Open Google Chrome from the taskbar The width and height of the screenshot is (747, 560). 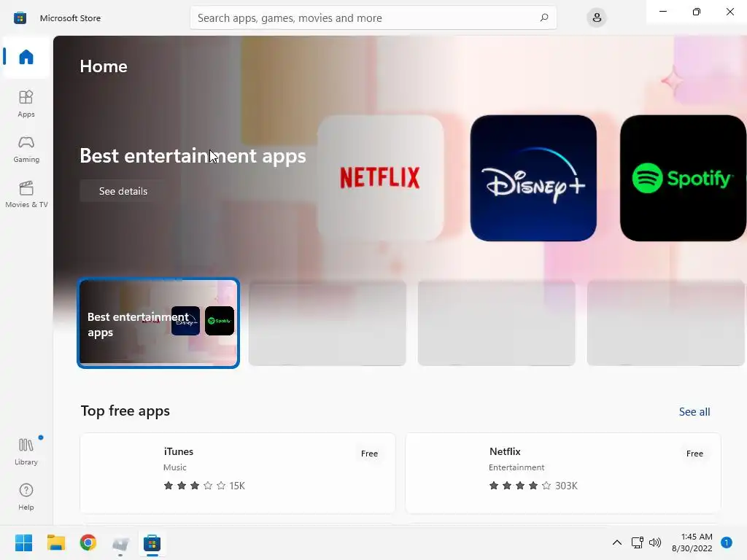coord(88,542)
